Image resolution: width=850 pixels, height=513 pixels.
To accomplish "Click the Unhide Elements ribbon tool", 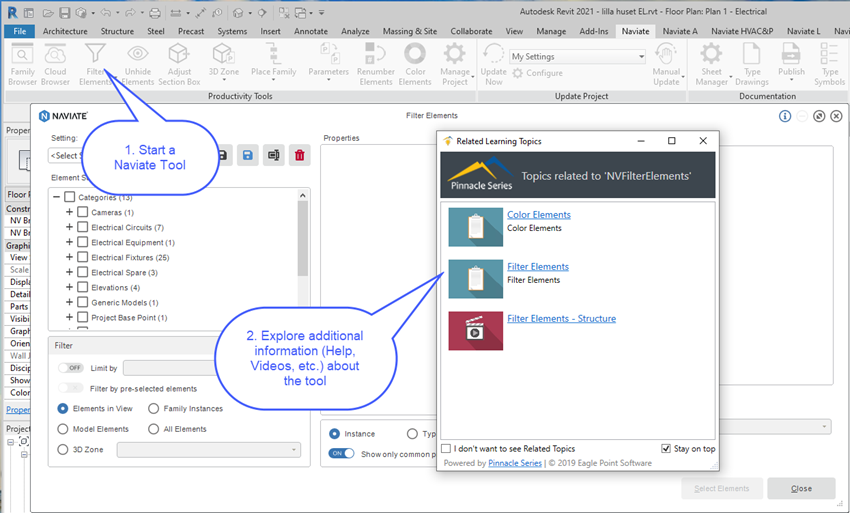I will click(138, 65).
